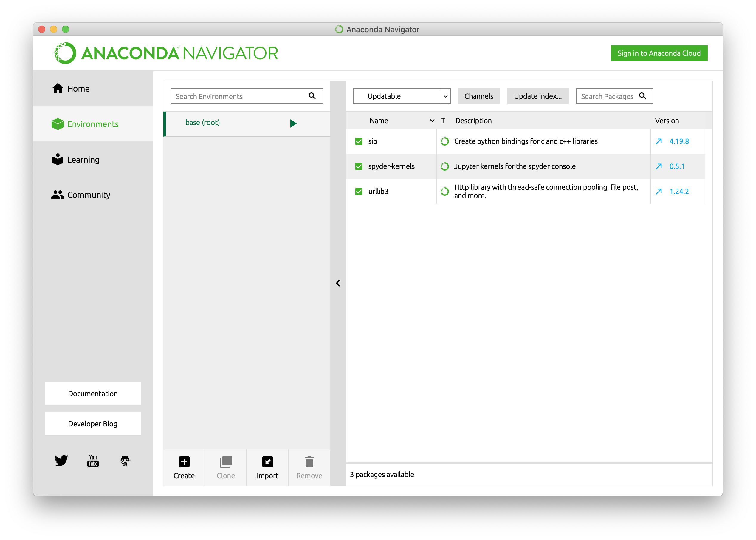Focus the Search Packages field
Image resolution: width=756 pixels, height=540 pixels.
click(614, 96)
